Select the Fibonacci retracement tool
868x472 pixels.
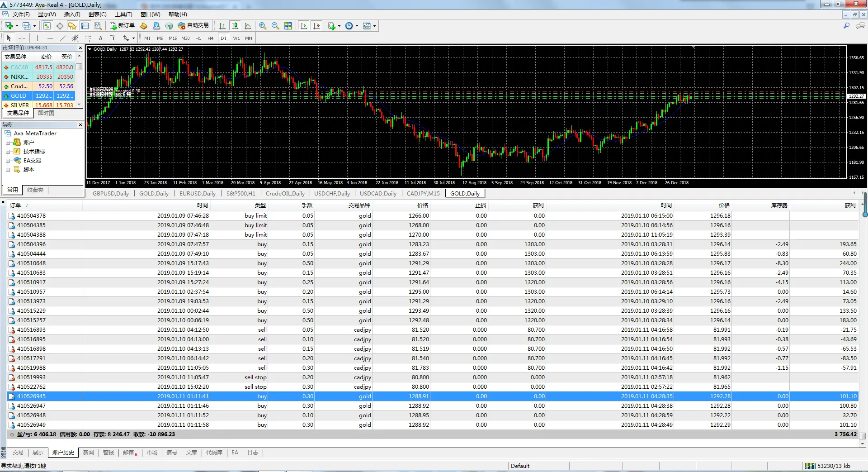pyautogui.click(x=88, y=38)
